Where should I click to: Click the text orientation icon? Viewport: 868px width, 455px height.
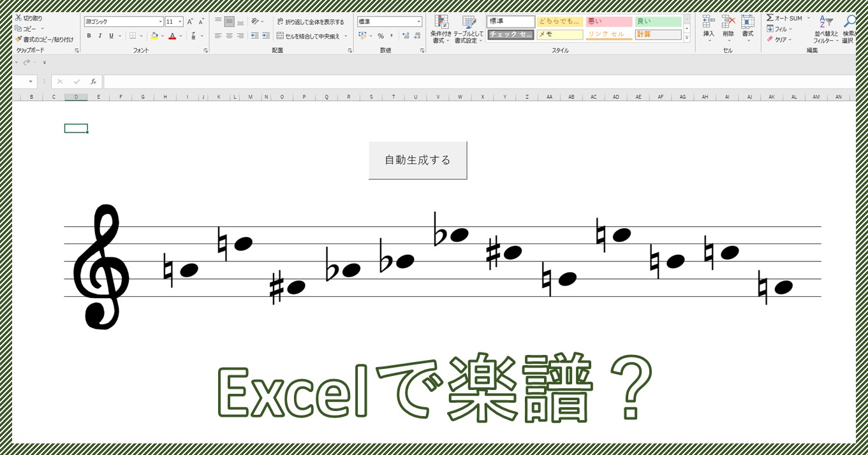click(255, 22)
